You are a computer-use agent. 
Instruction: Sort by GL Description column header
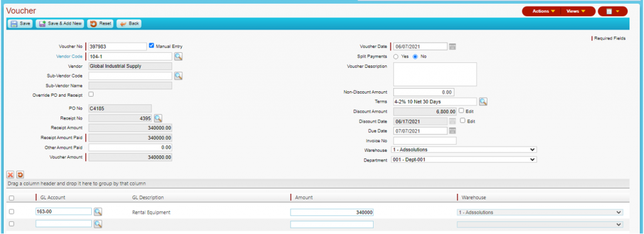[x=148, y=198]
